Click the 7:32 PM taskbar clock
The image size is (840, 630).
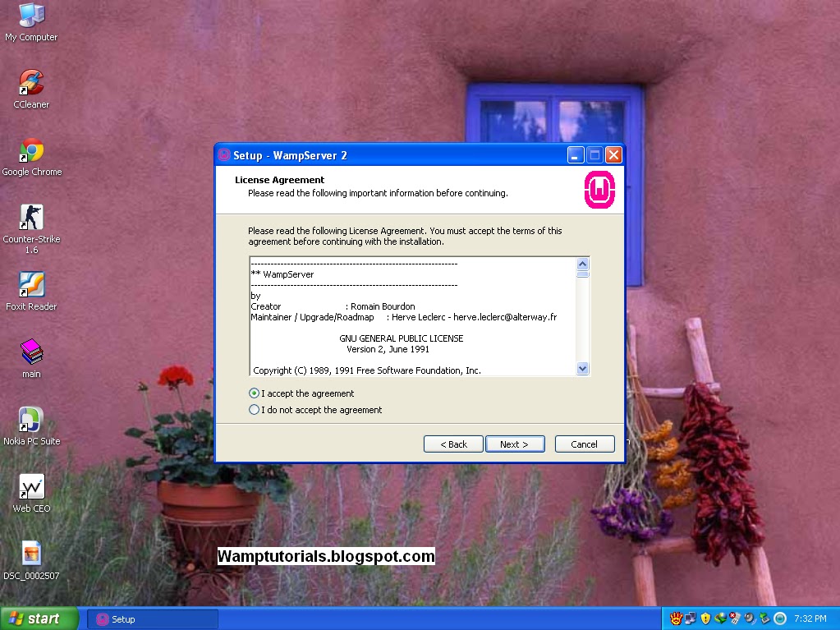810,619
